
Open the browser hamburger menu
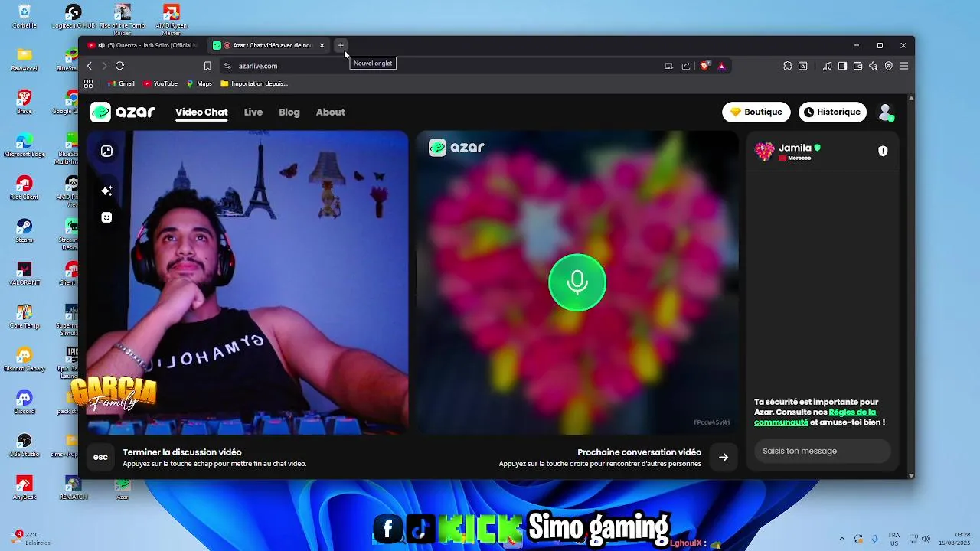903,66
